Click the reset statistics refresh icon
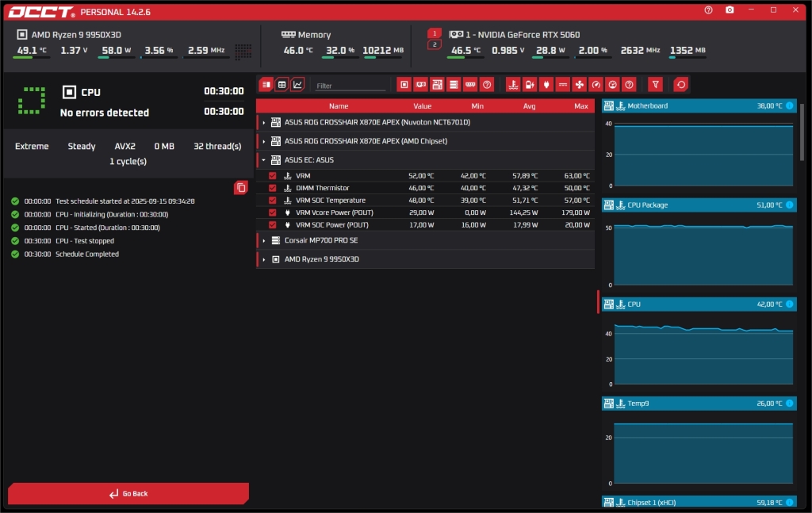The height and width of the screenshot is (513, 812). click(680, 84)
